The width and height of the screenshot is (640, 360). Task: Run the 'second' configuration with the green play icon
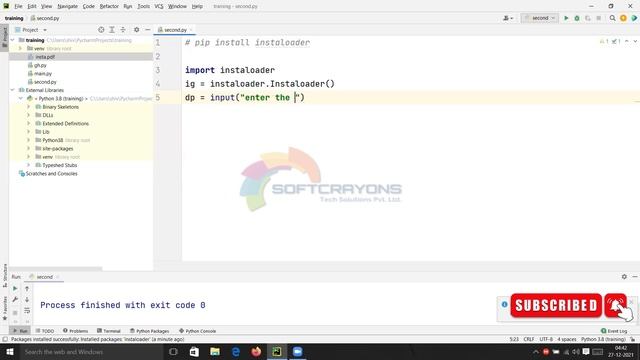(566, 18)
